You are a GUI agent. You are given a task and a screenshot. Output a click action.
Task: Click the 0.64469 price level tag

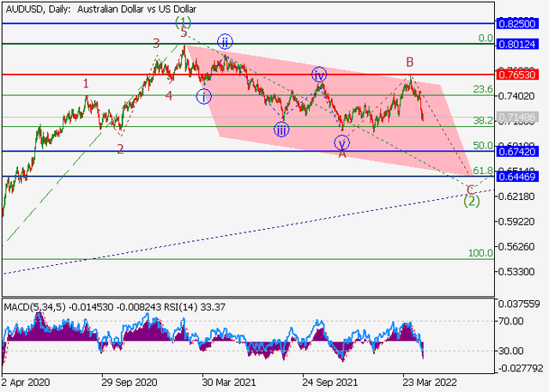521,177
